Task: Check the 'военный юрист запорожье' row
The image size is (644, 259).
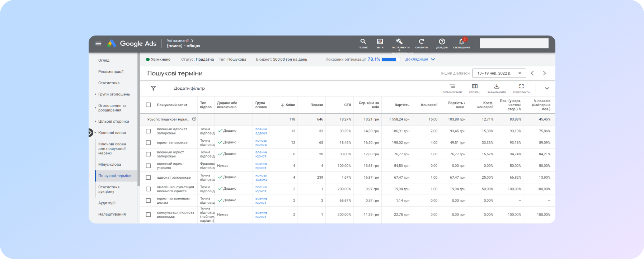Action: click(x=148, y=154)
